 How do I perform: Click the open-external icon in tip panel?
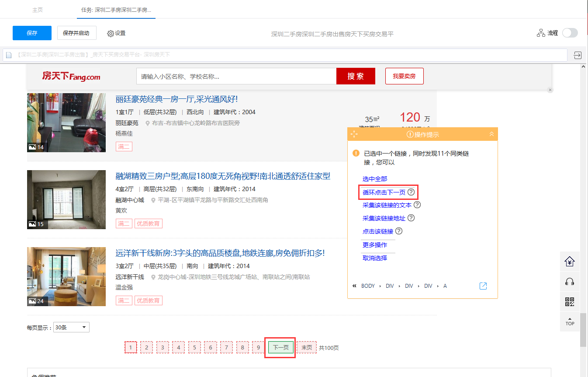point(483,286)
